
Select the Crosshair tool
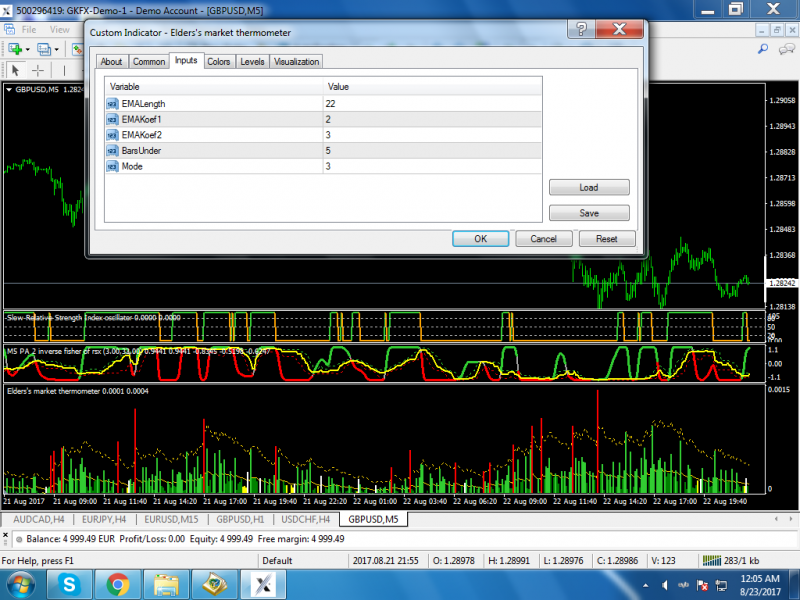pos(38,70)
